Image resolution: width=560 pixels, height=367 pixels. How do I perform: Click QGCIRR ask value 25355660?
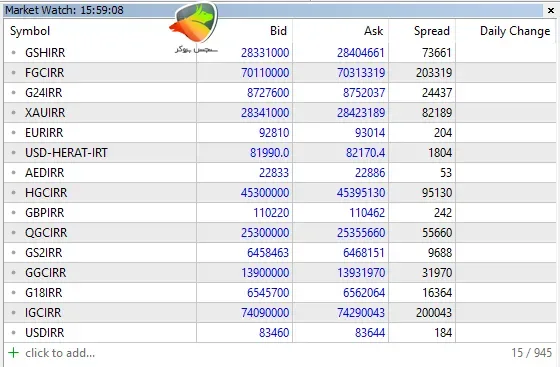[361, 233]
